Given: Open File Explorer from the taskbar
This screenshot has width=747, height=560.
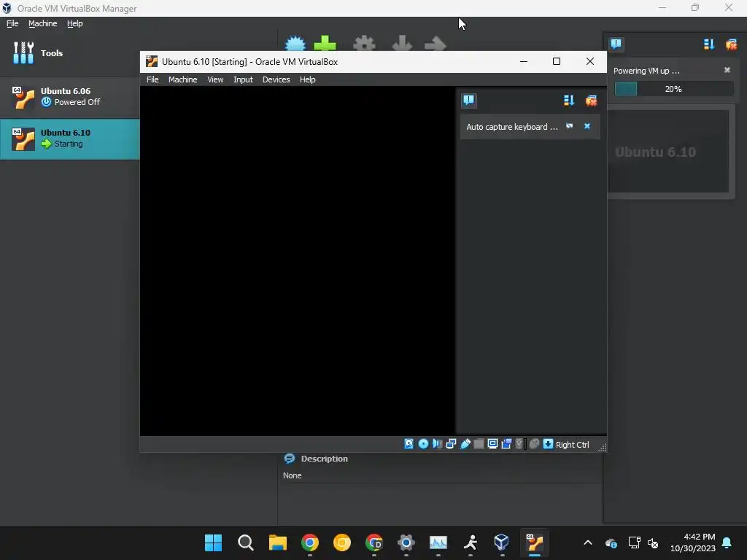Looking at the screenshot, I should point(277,542).
